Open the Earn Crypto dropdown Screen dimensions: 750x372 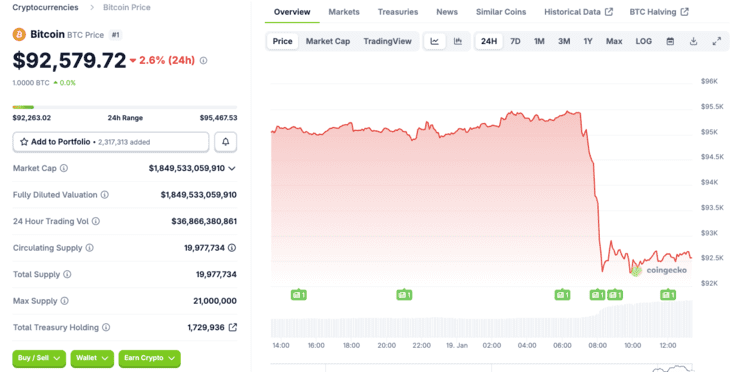click(x=149, y=358)
